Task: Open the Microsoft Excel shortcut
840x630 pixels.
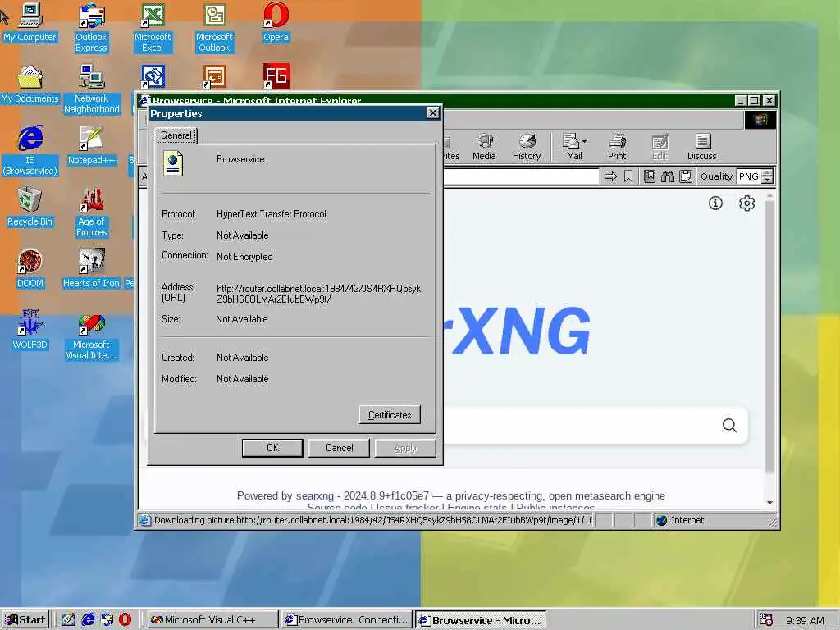Action: pyautogui.click(x=153, y=28)
